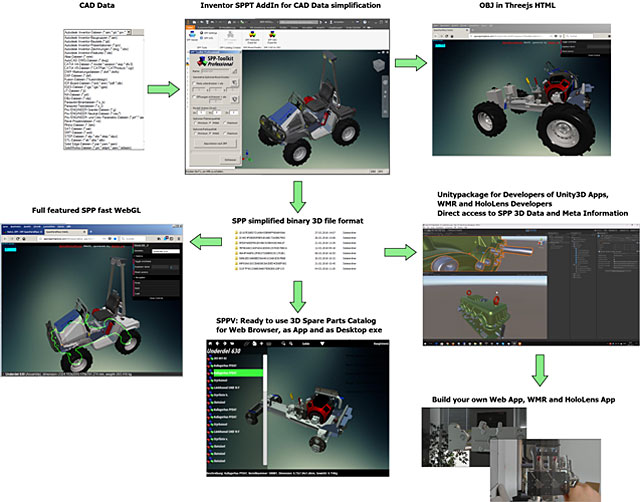Click the SPPV parts list scrollbar
The height and width of the screenshot is (502, 640).
265,410
